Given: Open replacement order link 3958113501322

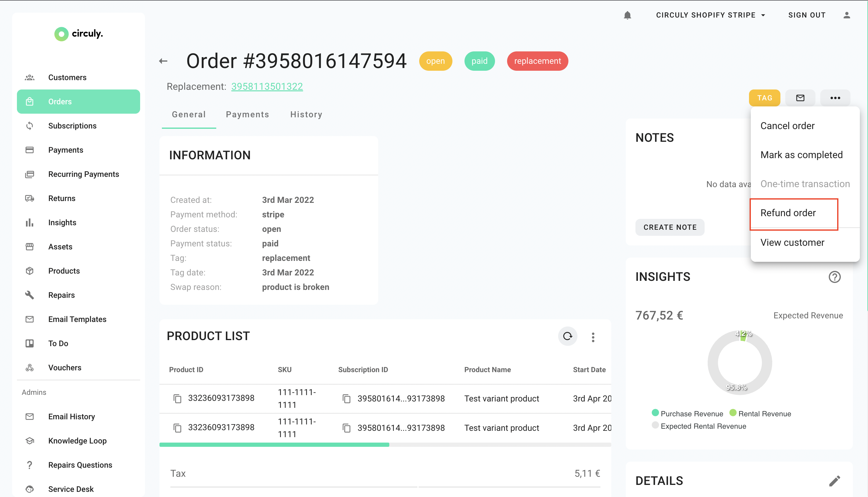Looking at the screenshot, I should (267, 86).
